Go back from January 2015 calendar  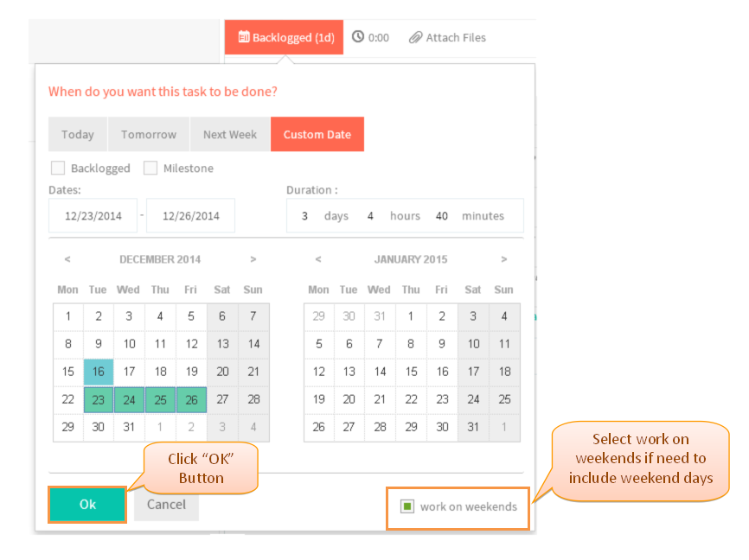[318, 258]
